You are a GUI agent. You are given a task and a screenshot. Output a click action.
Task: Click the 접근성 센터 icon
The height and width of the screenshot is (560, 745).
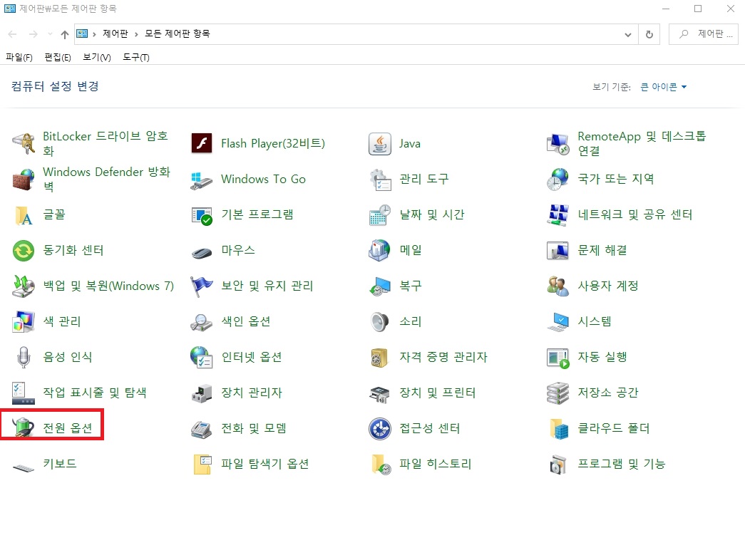pos(379,428)
